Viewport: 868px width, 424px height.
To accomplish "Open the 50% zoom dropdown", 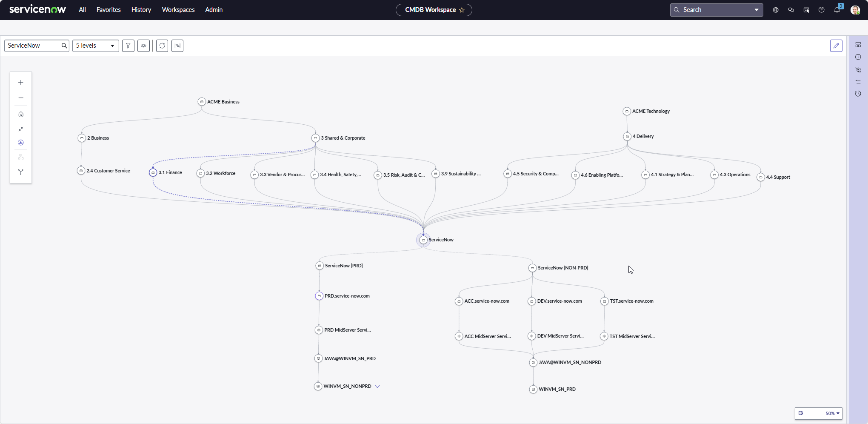I will coord(832,413).
